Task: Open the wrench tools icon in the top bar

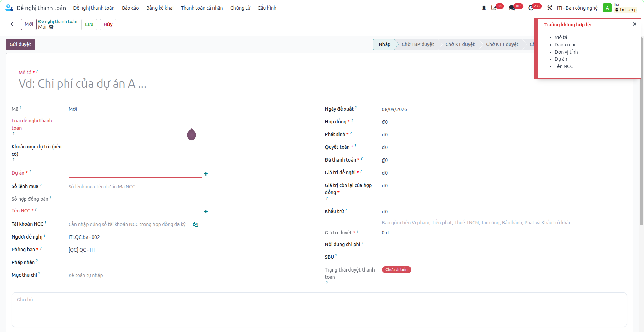Action: tap(550, 8)
